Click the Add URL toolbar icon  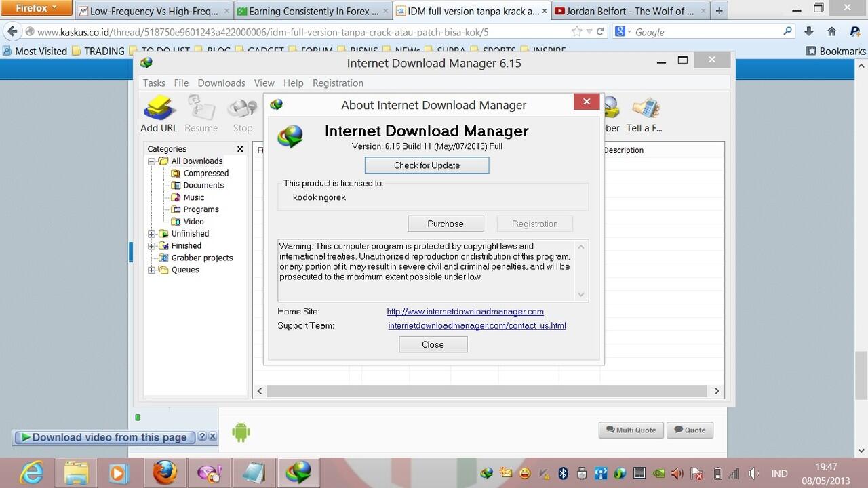(x=159, y=108)
